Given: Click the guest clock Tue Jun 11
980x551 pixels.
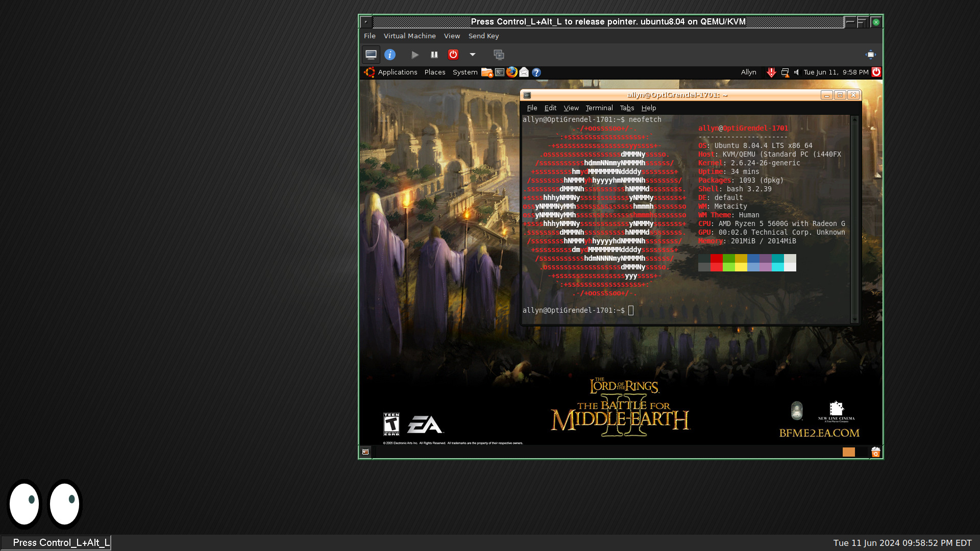Looking at the screenshot, I should 836,72.
